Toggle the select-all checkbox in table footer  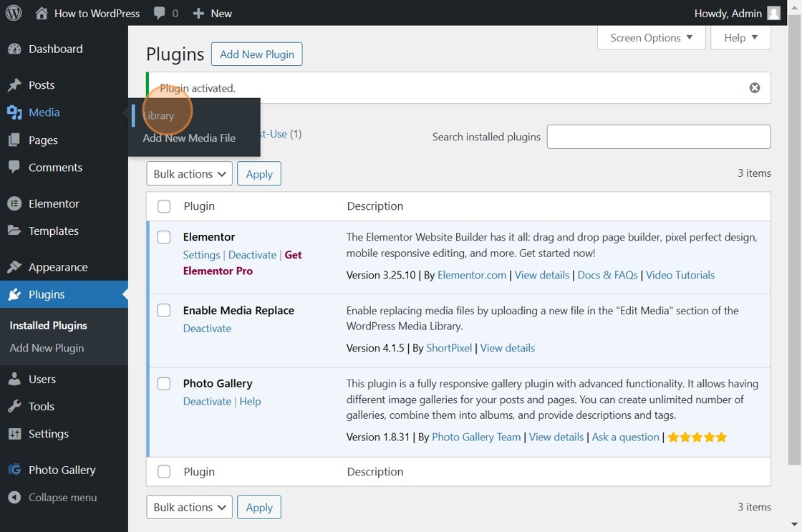[x=164, y=472]
